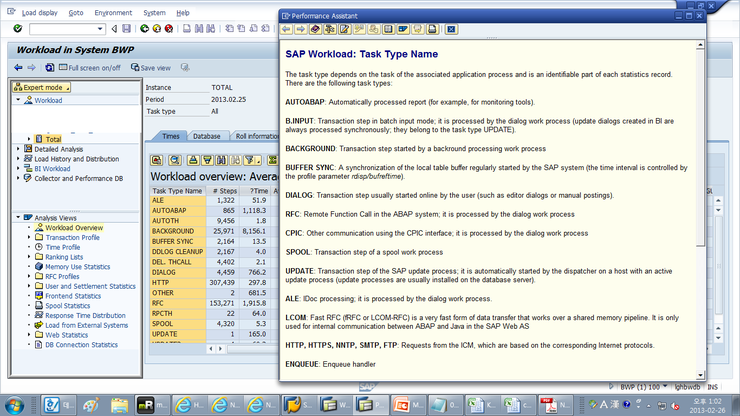
Task: Open Windows Start button on taskbar
Action: click(14, 405)
